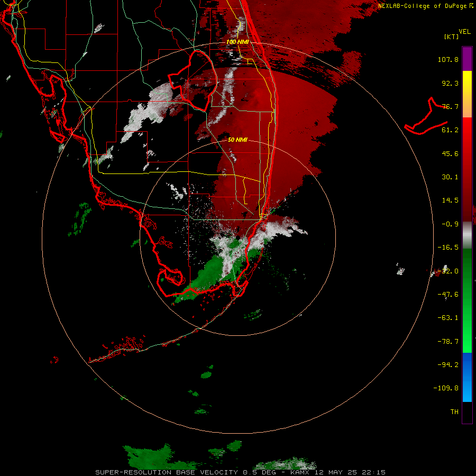Select the -16.5 scale value
The height and width of the screenshot is (476, 476).
click(448, 248)
